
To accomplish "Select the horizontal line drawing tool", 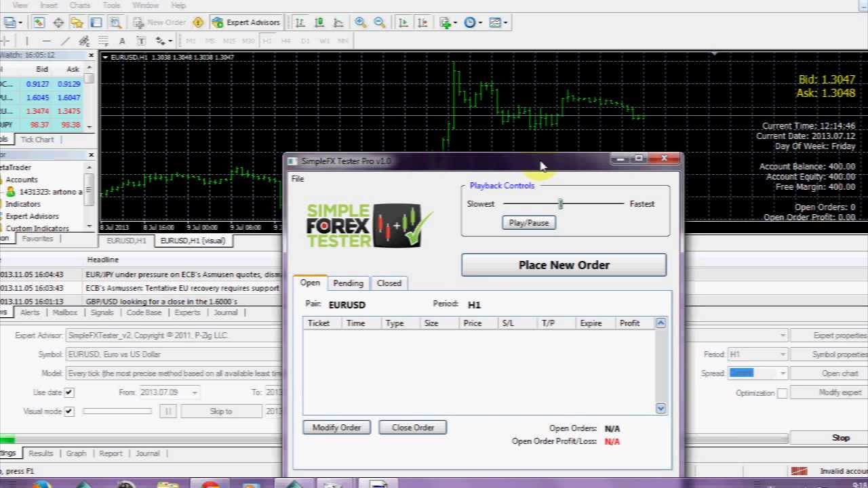I will tap(45, 41).
